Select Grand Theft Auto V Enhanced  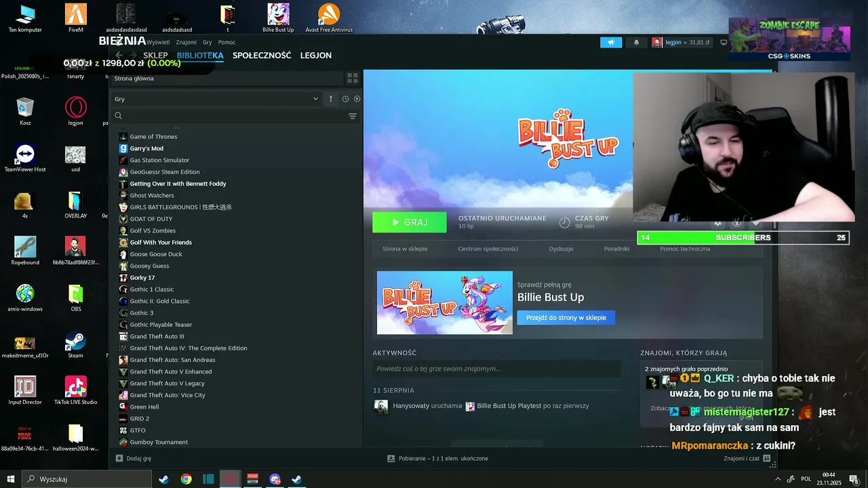point(171,371)
